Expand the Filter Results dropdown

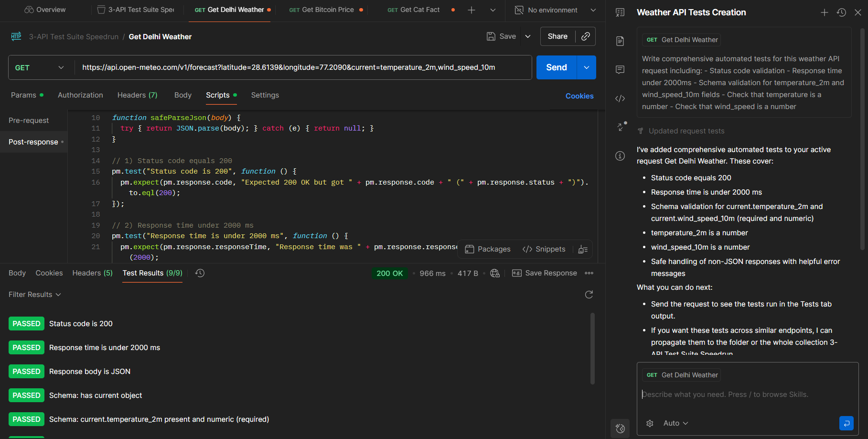35,295
